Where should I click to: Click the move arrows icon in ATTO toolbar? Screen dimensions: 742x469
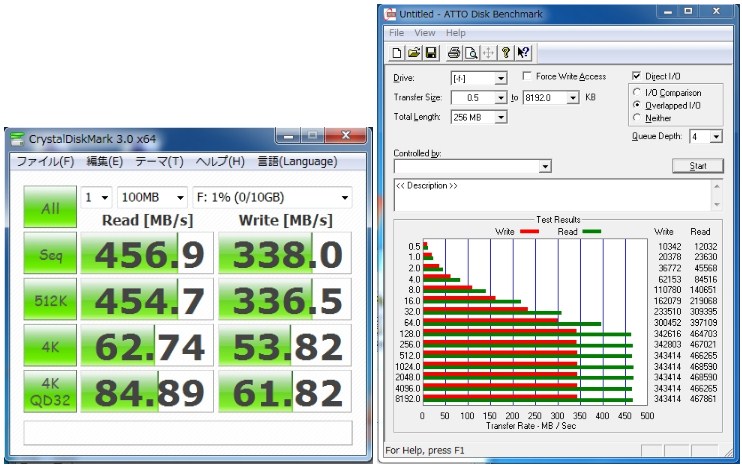point(488,53)
